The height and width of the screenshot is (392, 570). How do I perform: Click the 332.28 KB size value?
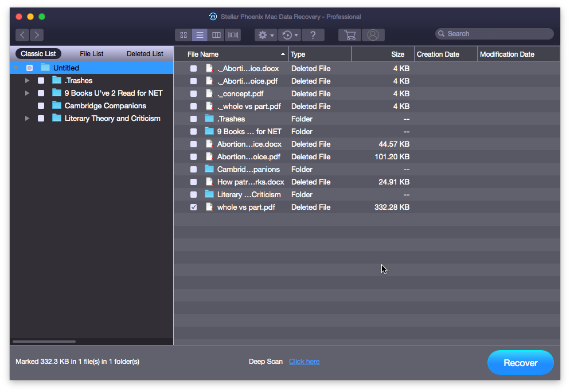click(x=392, y=207)
